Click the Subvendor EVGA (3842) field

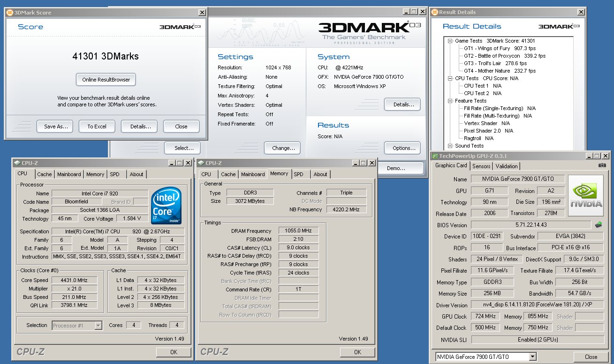click(570, 237)
